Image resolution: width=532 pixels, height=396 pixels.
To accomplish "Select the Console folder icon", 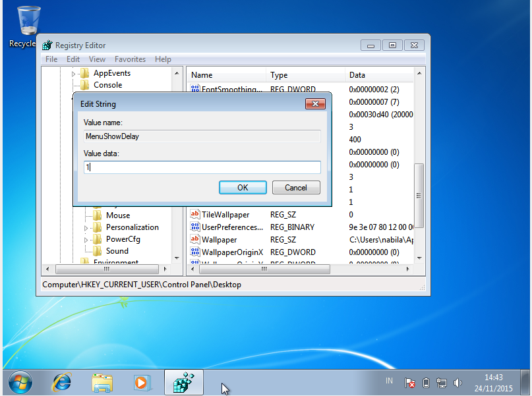I will pyautogui.click(x=84, y=85).
